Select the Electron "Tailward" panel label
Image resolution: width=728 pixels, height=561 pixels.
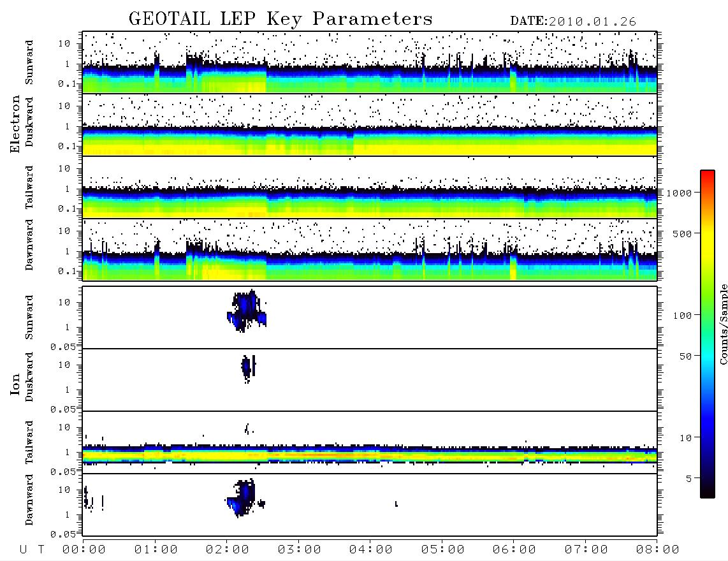pyautogui.click(x=29, y=187)
